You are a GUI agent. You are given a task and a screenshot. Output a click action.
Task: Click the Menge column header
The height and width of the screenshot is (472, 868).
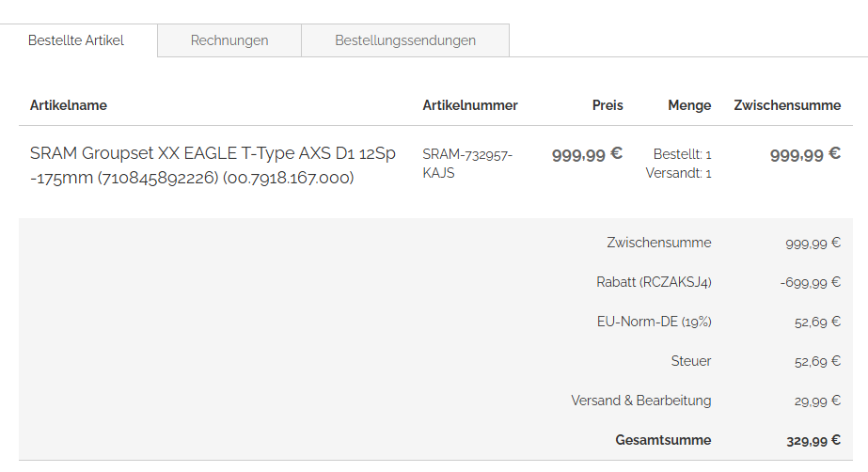(x=689, y=105)
